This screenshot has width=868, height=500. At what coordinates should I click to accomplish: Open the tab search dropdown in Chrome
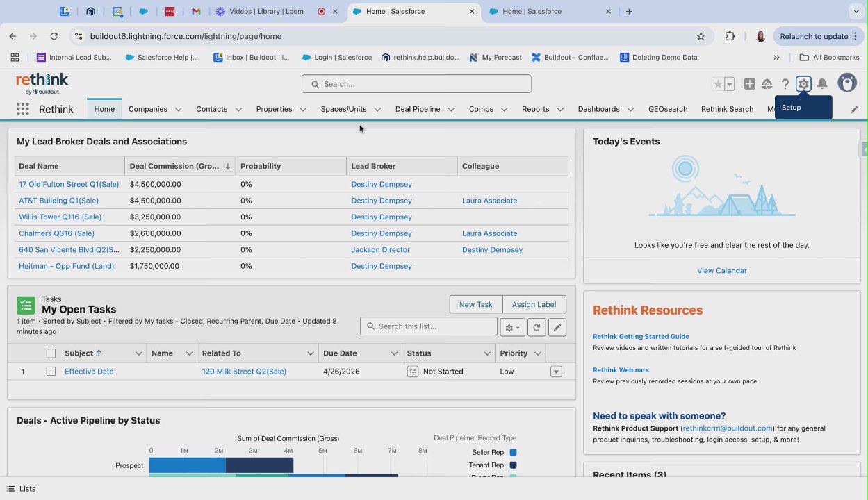(x=856, y=11)
